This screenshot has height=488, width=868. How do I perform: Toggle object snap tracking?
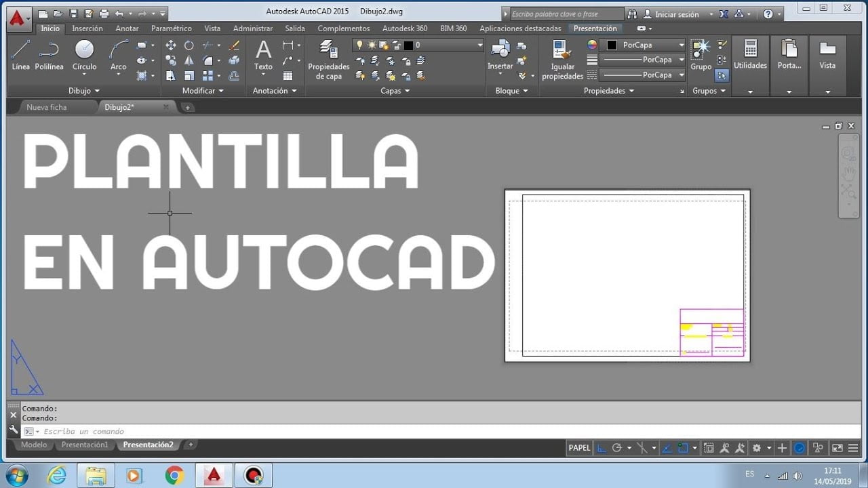tap(667, 448)
